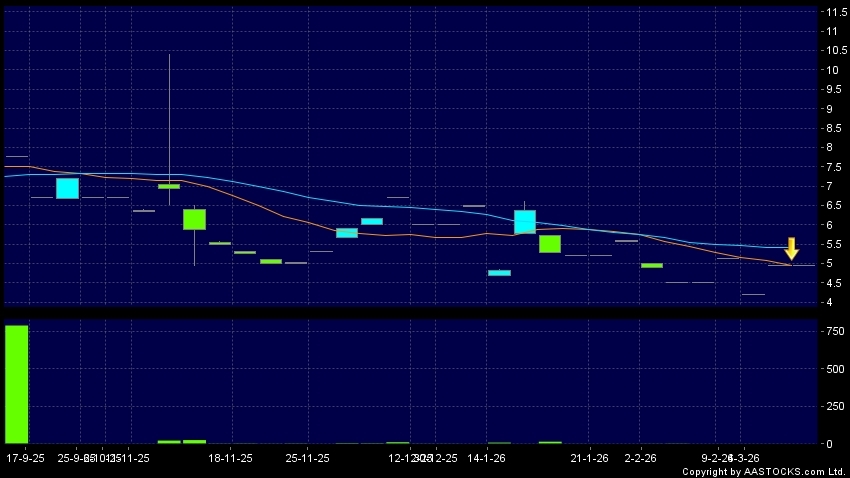
Task: Click the tall green volume bar
Action: click(x=17, y=384)
